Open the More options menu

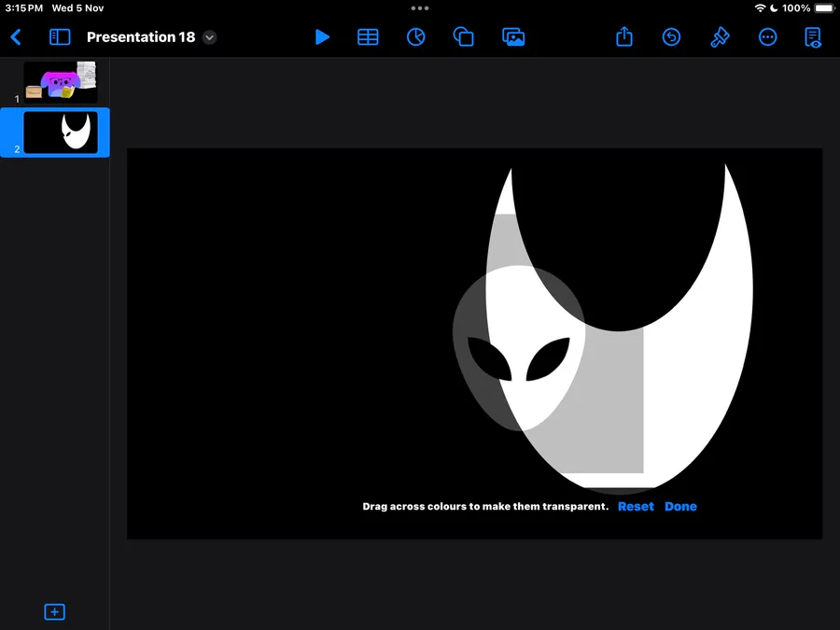coord(768,37)
